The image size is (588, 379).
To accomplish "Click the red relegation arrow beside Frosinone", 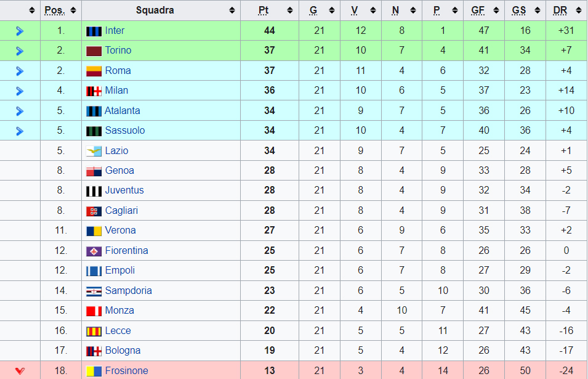I will click(20, 371).
